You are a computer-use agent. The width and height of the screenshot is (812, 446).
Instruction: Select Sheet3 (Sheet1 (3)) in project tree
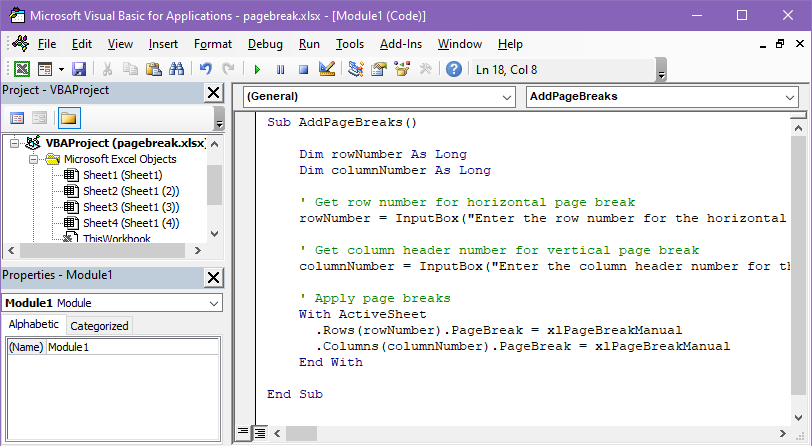click(x=131, y=207)
